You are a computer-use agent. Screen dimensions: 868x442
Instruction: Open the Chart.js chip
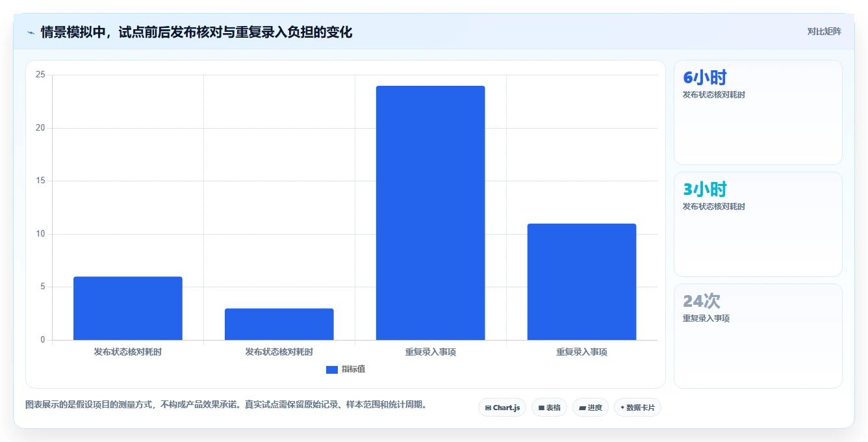click(502, 408)
